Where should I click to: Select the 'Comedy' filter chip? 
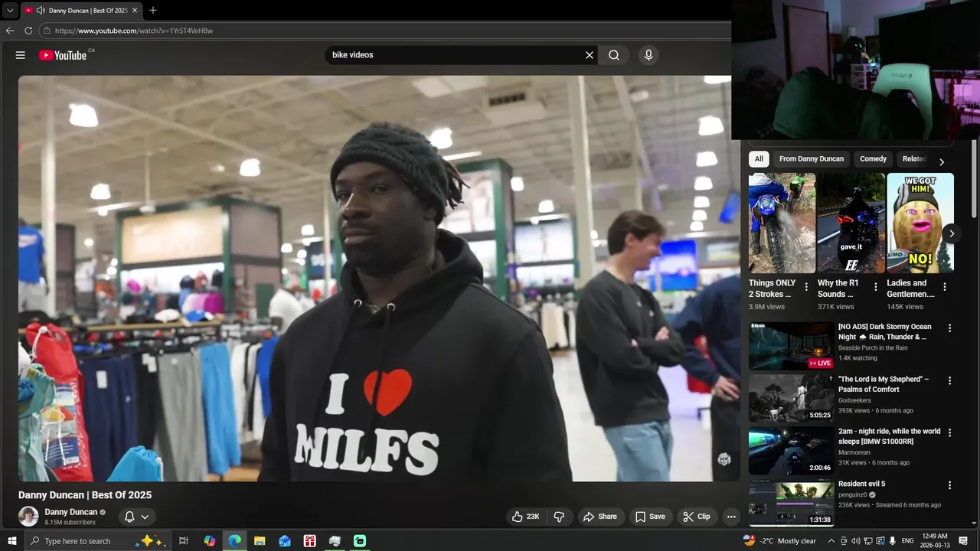point(873,159)
